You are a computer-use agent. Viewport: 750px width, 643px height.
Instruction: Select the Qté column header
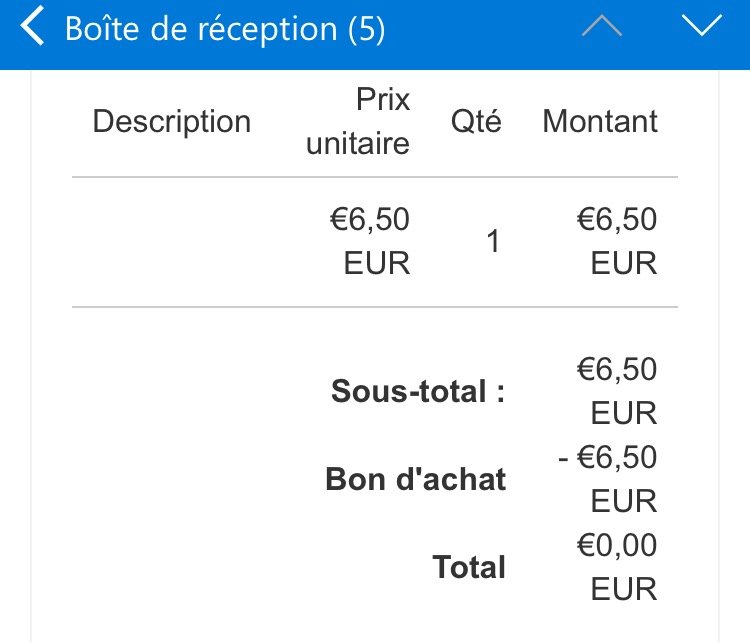[x=476, y=121]
